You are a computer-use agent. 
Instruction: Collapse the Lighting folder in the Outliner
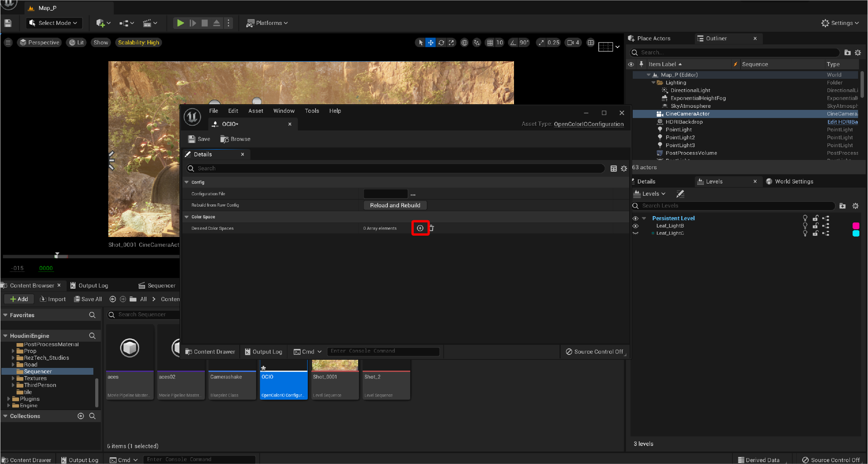coord(654,82)
